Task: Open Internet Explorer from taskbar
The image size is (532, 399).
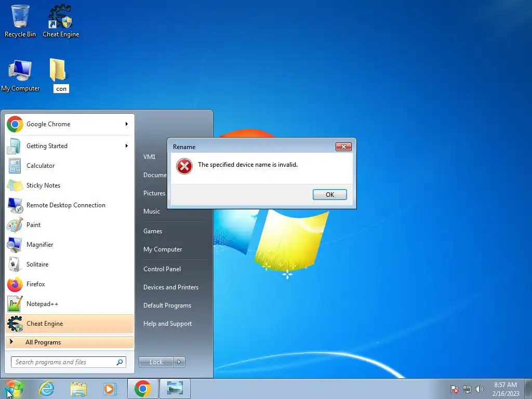Action: coord(46,389)
